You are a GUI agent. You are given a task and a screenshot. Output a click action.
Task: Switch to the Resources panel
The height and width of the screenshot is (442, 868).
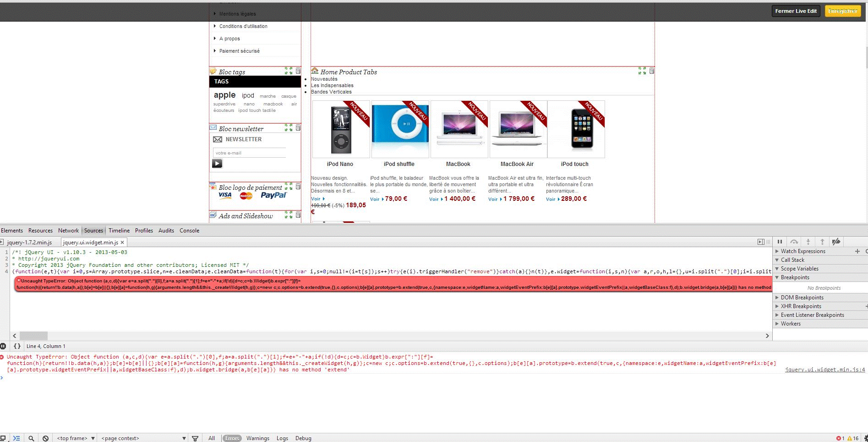click(40, 231)
